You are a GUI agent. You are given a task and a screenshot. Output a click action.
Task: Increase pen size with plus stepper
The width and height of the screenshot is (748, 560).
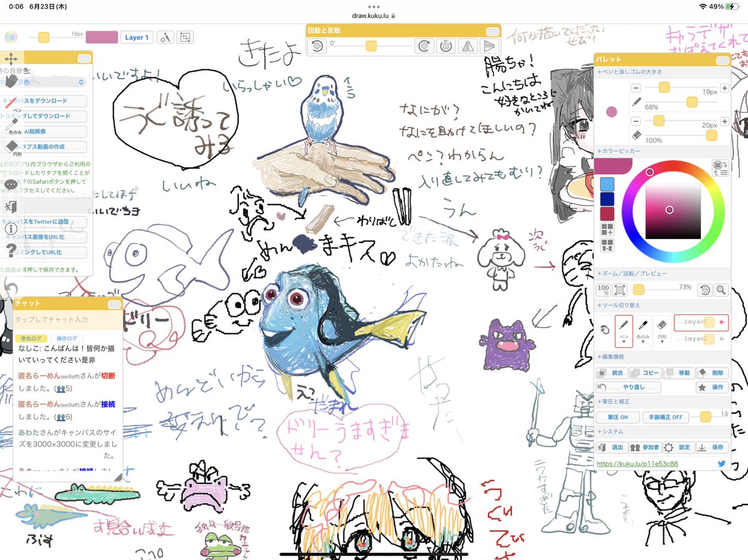[724, 88]
